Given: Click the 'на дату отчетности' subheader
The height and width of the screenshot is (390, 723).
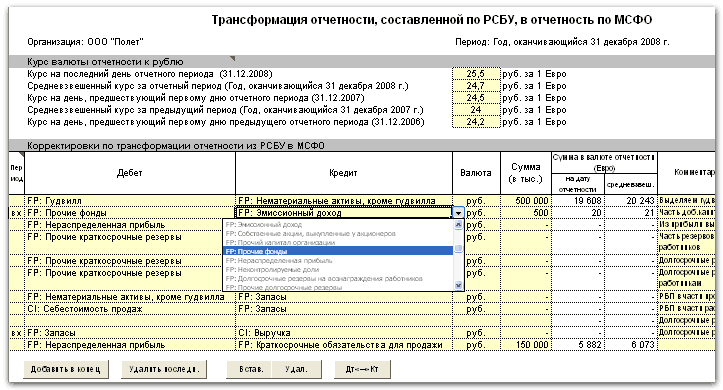Looking at the screenshot, I should (x=578, y=184).
